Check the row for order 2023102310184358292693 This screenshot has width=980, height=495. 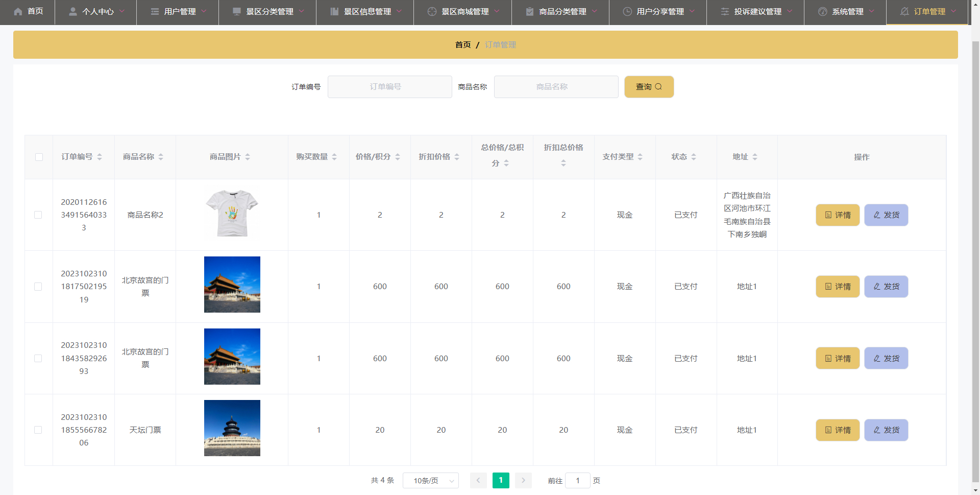pos(38,358)
